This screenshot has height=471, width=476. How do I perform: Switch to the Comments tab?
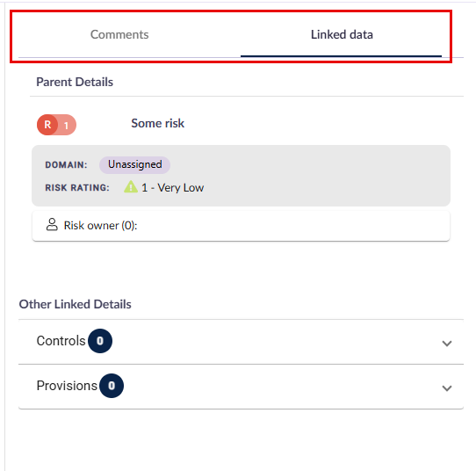pyautogui.click(x=119, y=34)
